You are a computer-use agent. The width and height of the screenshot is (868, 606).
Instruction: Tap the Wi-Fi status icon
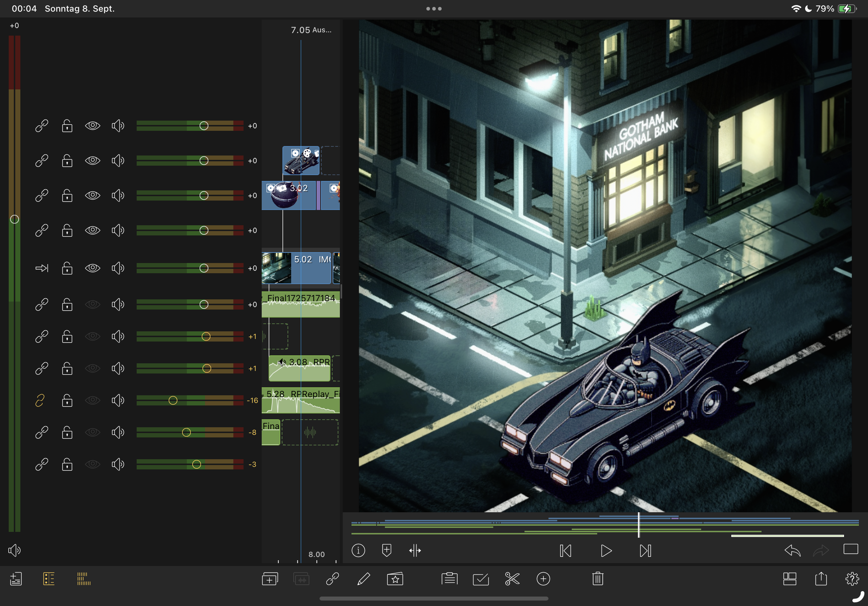tap(796, 9)
